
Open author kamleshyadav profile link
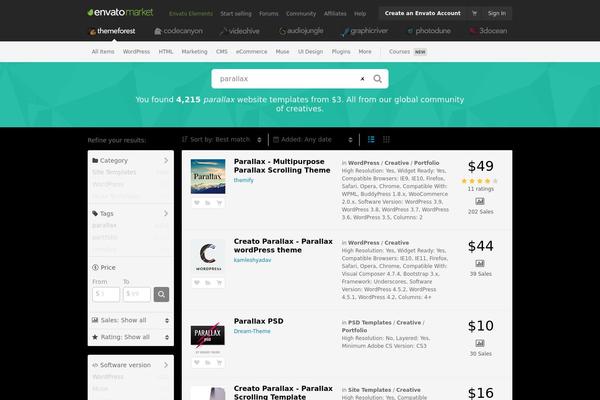[x=252, y=260]
